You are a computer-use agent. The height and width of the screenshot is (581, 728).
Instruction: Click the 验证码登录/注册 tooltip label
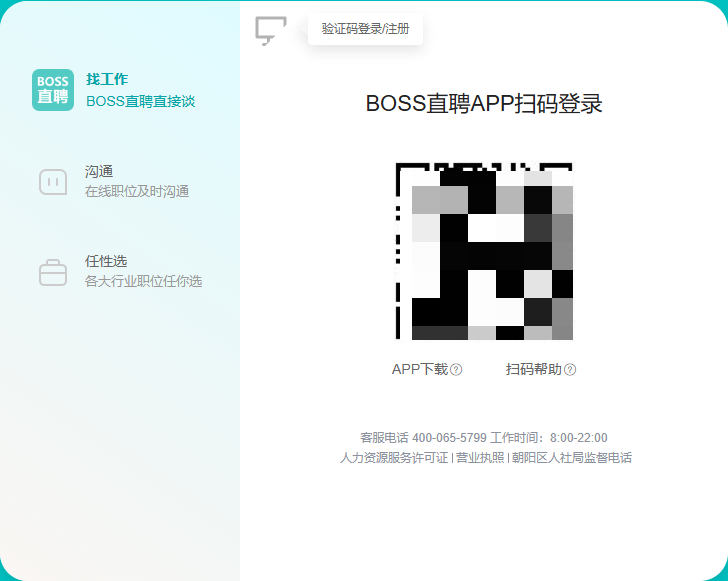[365, 29]
